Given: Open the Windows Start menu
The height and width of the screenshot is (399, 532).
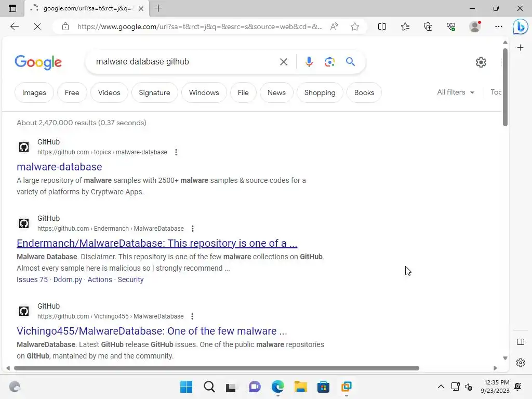Looking at the screenshot, I should pos(186,387).
